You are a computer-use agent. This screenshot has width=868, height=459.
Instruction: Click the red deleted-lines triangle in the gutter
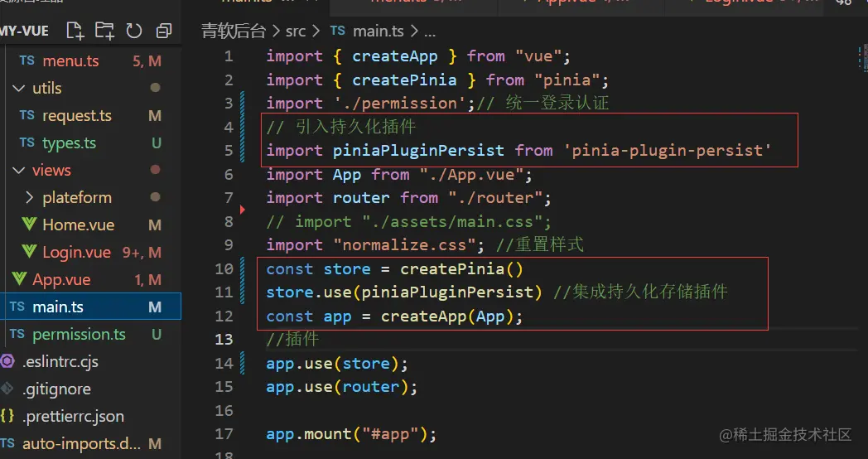tap(243, 210)
